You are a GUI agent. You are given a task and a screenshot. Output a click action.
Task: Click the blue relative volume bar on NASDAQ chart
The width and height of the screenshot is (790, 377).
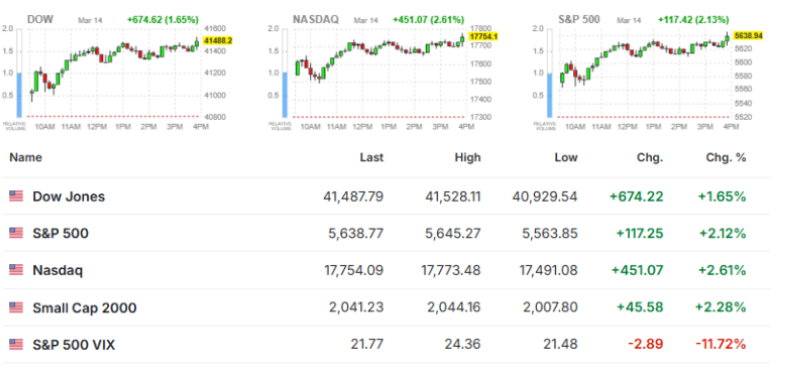click(x=286, y=95)
